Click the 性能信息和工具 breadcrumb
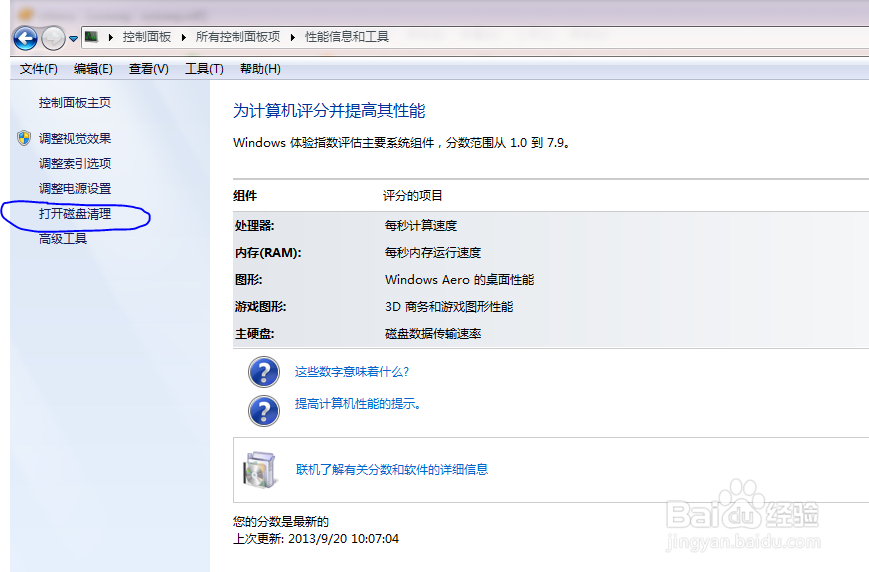 coord(347,37)
